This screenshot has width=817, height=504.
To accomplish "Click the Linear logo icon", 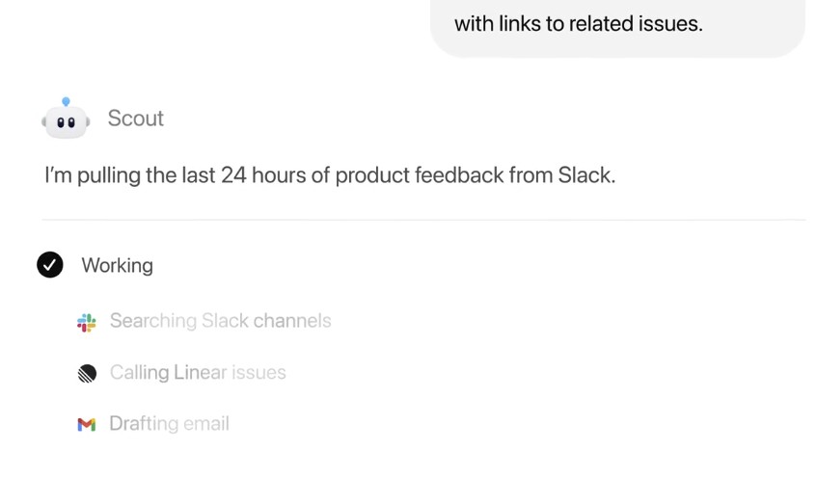I will coord(87,373).
